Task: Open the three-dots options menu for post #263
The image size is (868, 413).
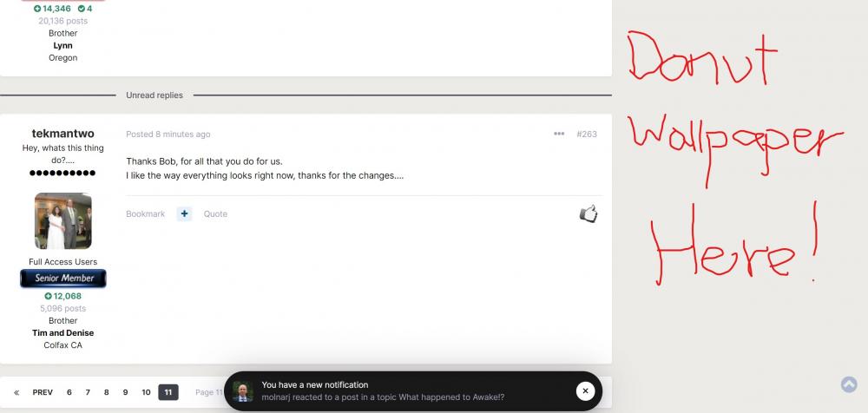Action: (559, 134)
